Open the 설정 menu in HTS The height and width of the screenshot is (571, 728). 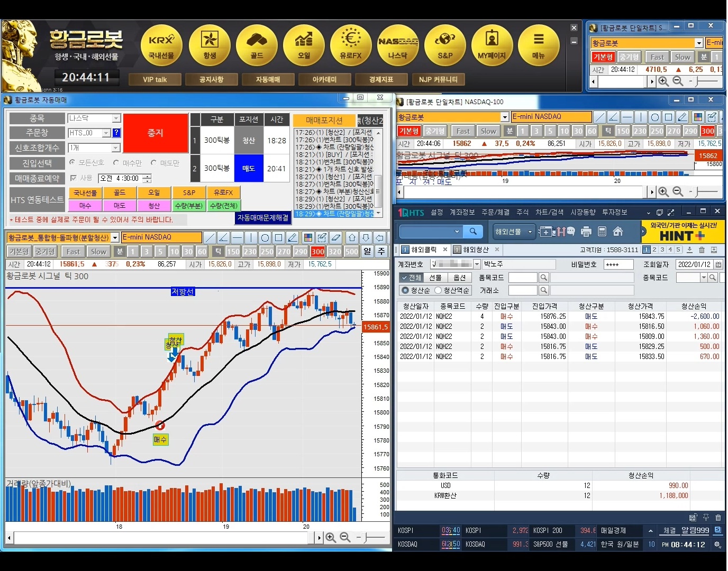pyautogui.click(x=436, y=212)
